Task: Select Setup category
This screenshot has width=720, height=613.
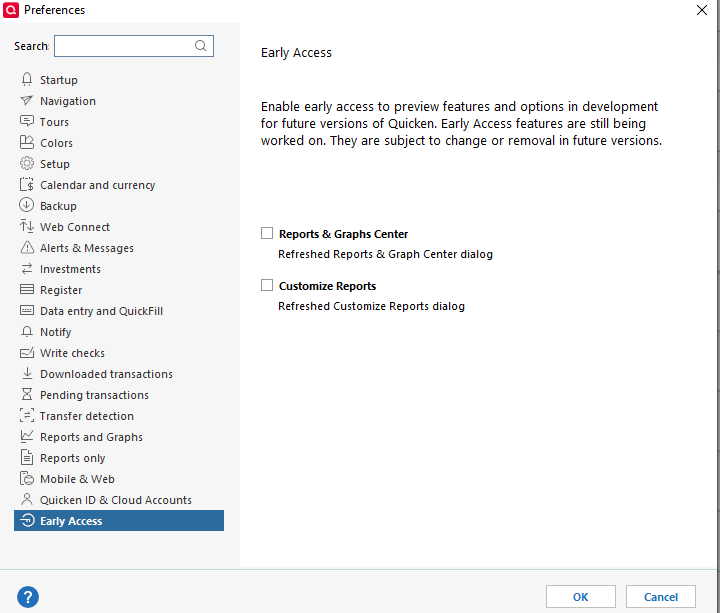Action: pyautogui.click(x=55, y=164)
